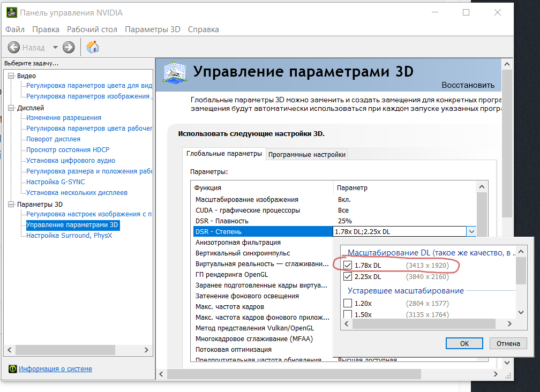Open Просмотр состояния HDCP item
The image size is (540, 392).
point(68,150)
